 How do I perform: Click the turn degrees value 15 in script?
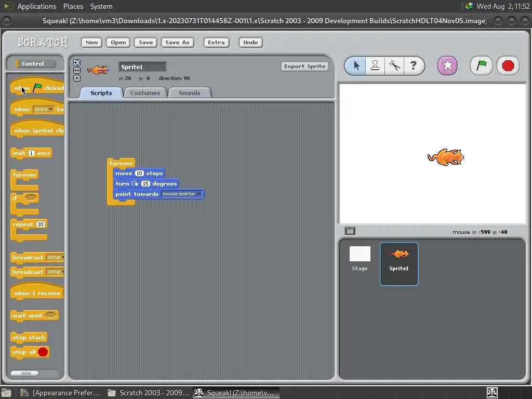[145, 183]
